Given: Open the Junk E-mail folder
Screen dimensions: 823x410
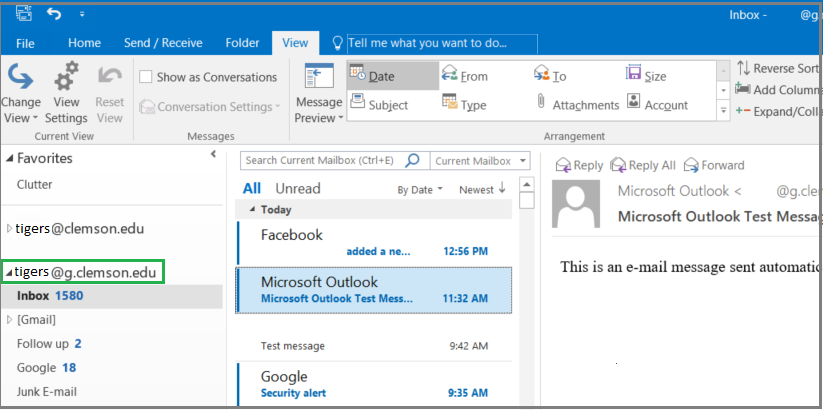Looking at the screenshot, I should pyautogui.click(x=47, y=392).
